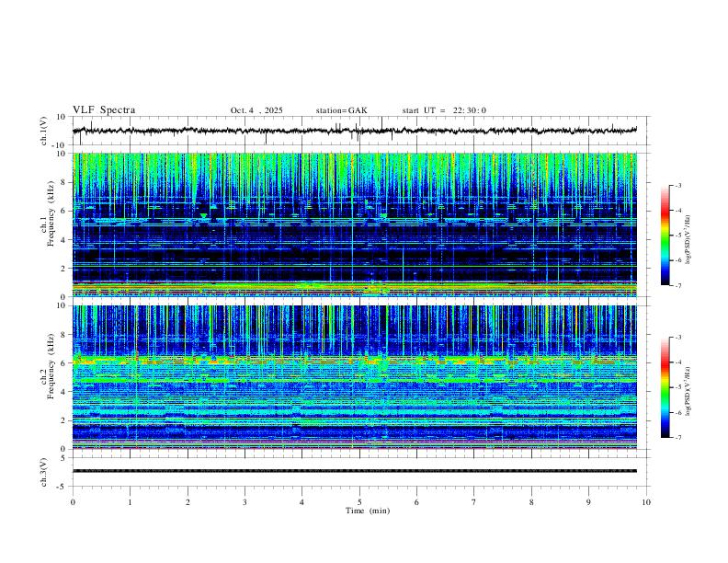
Task: Click the "ch.1(V)" waveform axis label
Action: coord(44,131)
